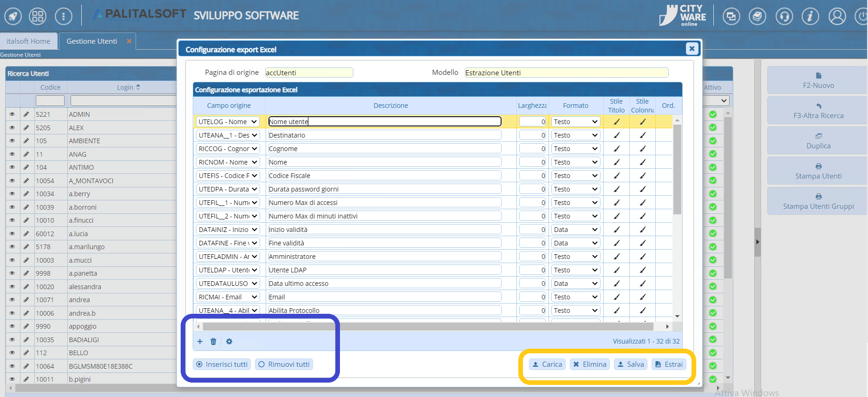868x397 pixels.
Task: Open the user profile icon
Action: point(837,17)
